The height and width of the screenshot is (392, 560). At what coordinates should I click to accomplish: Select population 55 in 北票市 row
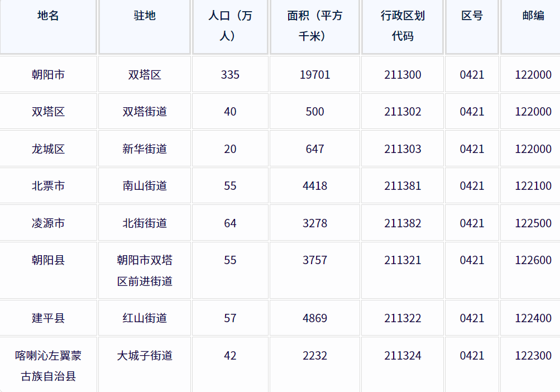pos(230,186)
